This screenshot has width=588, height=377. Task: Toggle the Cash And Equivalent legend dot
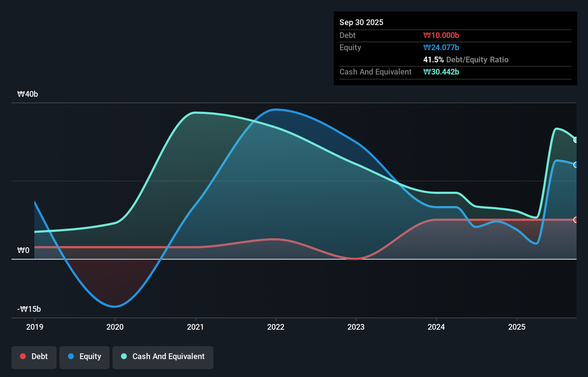[x=123, y=356]
